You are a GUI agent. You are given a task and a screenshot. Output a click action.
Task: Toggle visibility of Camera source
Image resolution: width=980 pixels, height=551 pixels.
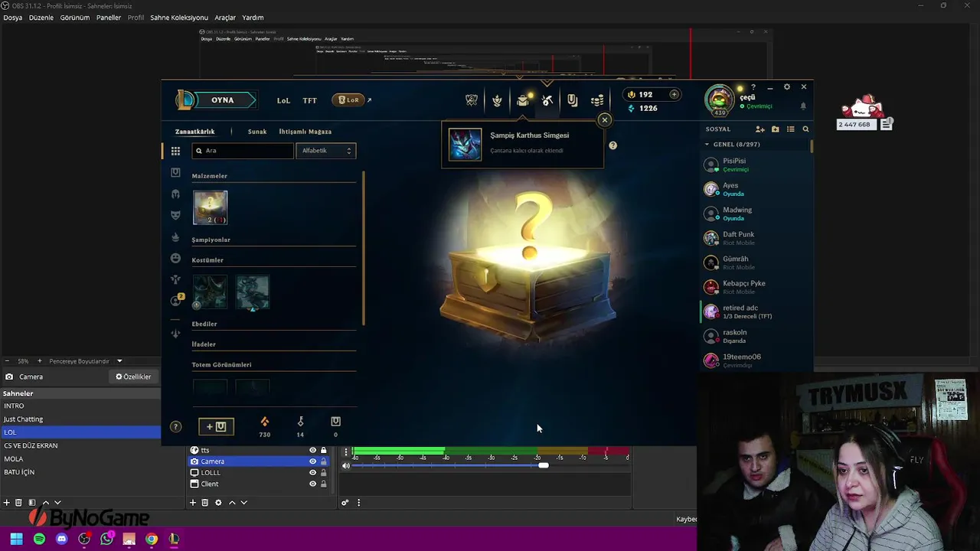click(312, 461)
